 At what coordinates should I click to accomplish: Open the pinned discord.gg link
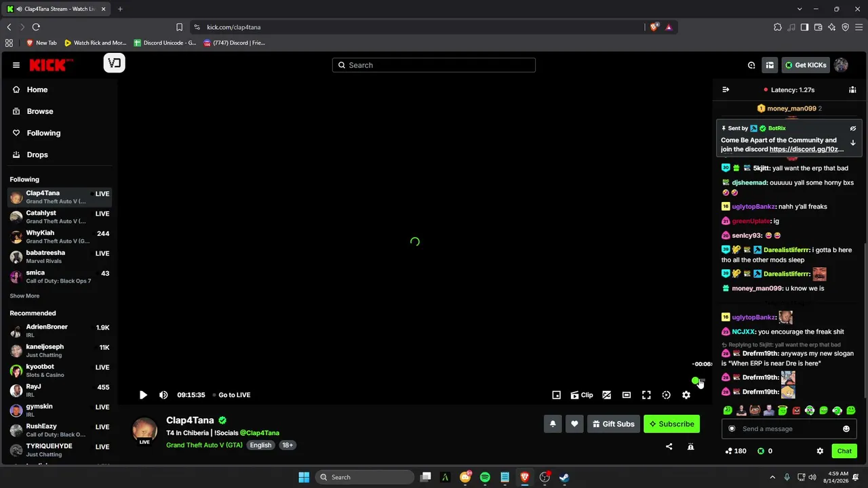[806, 149]
